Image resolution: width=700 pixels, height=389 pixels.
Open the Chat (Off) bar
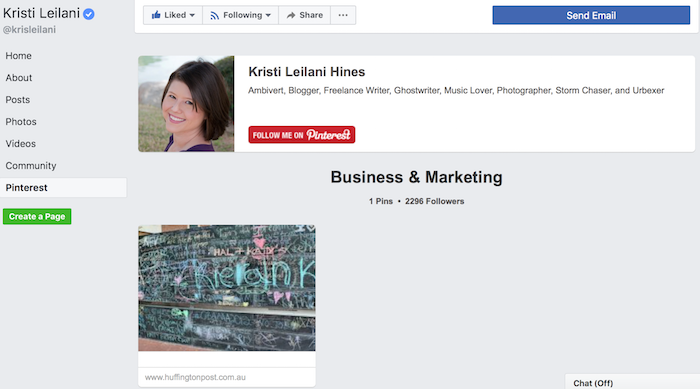pyautogui.click(x=632, y=383)
